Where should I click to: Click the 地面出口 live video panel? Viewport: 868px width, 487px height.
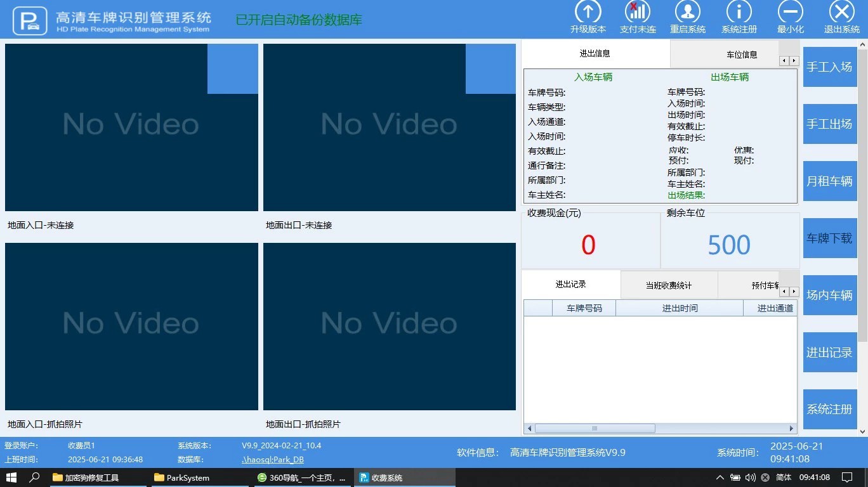pos(390,127)
